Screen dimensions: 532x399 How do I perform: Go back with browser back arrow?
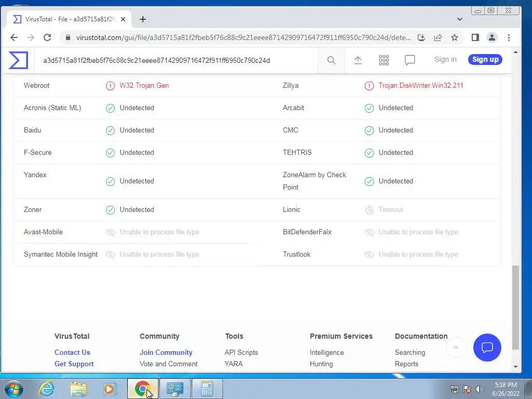coord(14,37)
